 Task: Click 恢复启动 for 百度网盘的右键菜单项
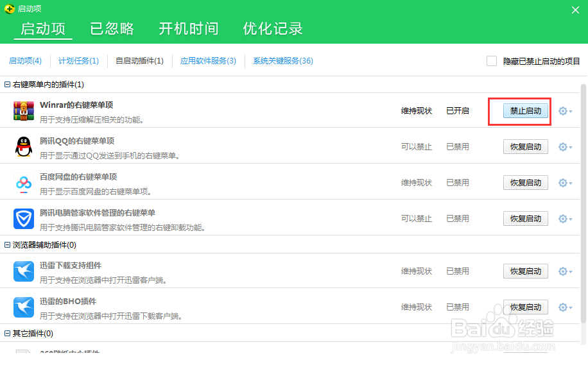pyautogui.click(x=525, y=183)
